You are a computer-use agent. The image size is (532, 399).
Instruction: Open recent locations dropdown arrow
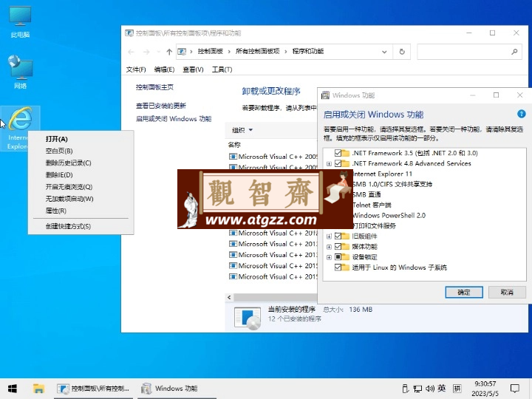[x=158, y=52]
